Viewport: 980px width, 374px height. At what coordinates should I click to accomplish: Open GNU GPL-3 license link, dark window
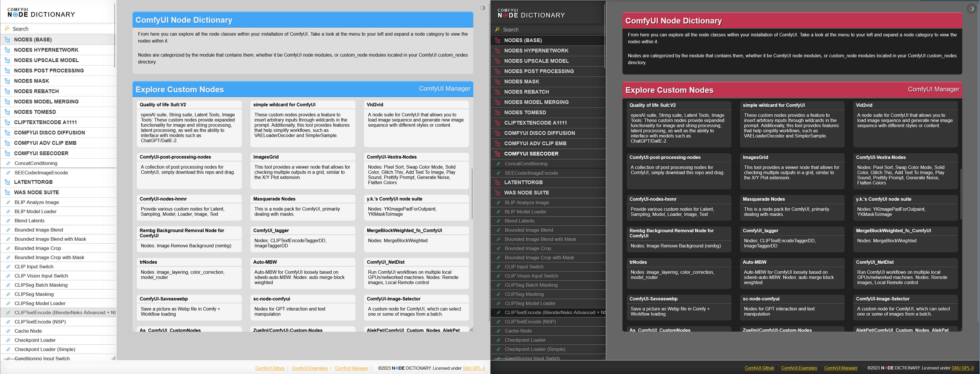pyautogui.click(x=962, y=368)
